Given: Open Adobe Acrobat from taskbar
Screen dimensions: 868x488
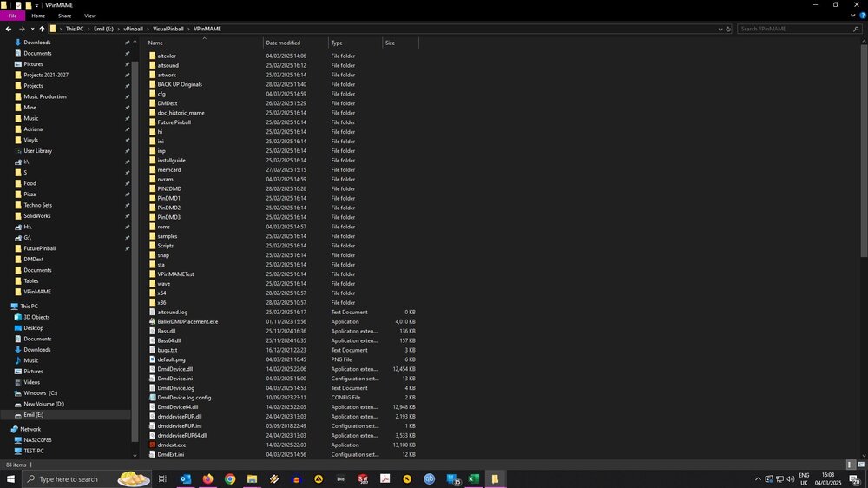Looking at the screenshot, I should (x=385, y=478).
